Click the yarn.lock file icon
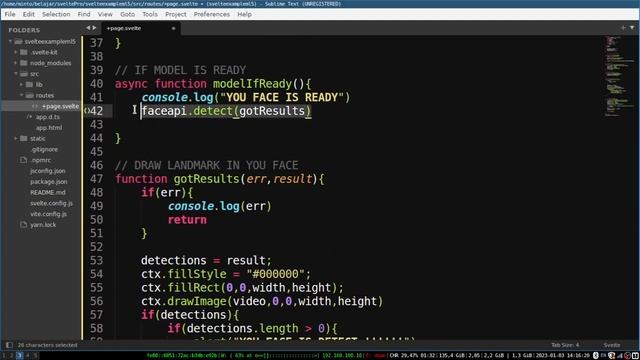The height and width of the screenshot is (360, 640). point(24,225)
